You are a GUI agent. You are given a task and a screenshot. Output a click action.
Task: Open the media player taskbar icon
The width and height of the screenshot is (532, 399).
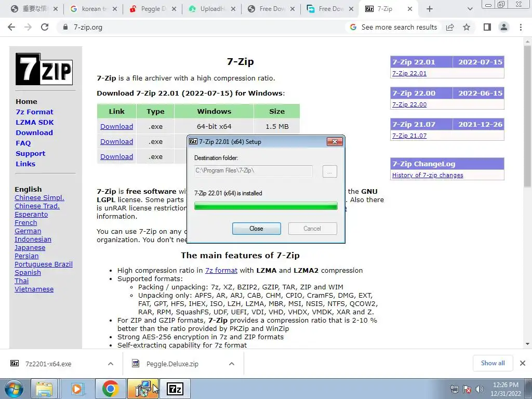tap(77, 389)
